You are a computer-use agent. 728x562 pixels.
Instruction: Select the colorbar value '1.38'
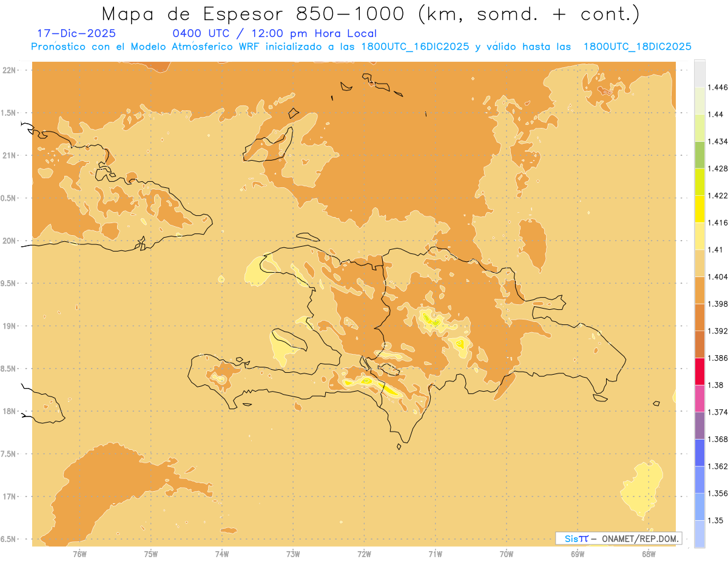point(715,385)
